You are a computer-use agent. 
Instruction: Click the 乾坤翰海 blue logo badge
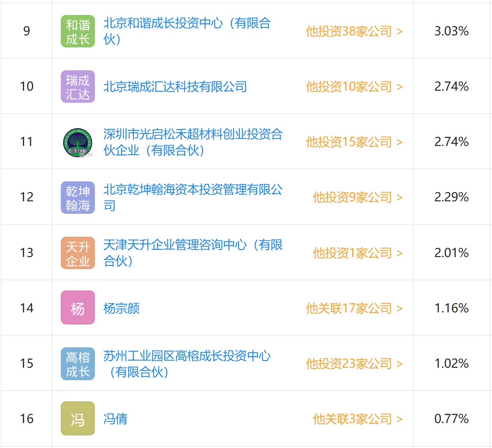78,198
